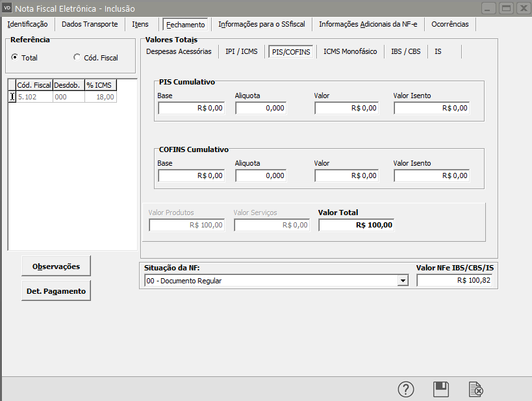Open Informações Adicionais da NF-e tab
Viewport: 532px width, 401px height.
click(x=368, y=24)
